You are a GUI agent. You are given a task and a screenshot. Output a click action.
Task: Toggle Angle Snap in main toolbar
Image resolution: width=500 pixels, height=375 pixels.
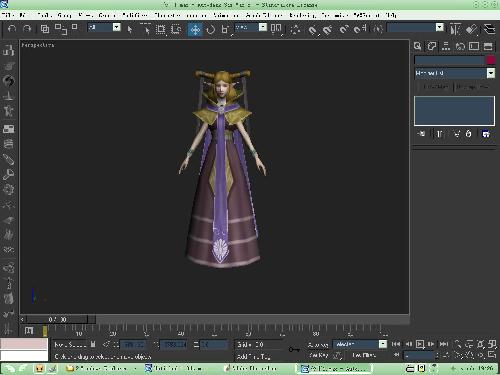point(328,30)
